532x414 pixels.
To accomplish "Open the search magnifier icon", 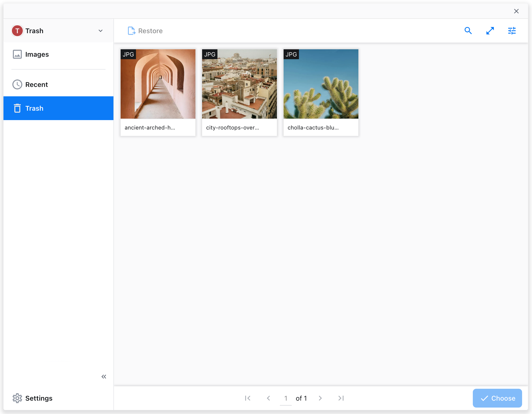I will pyautogui.click(x=468, y=31).
